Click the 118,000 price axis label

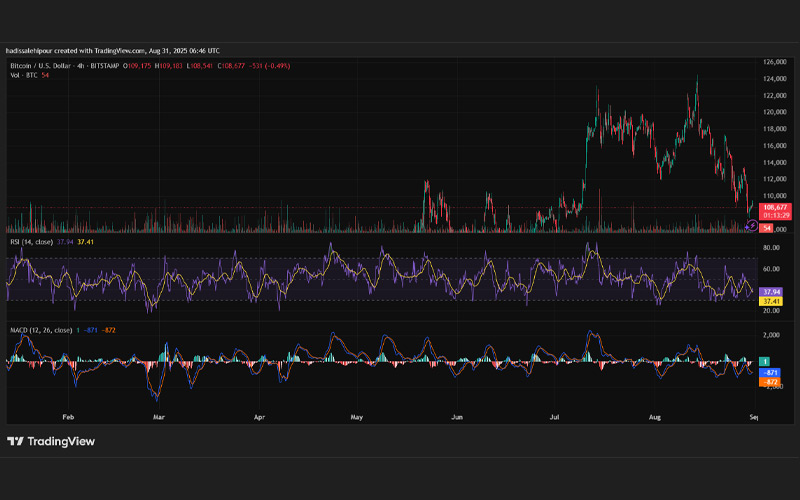pyautogui.click(x=774, y=129)
